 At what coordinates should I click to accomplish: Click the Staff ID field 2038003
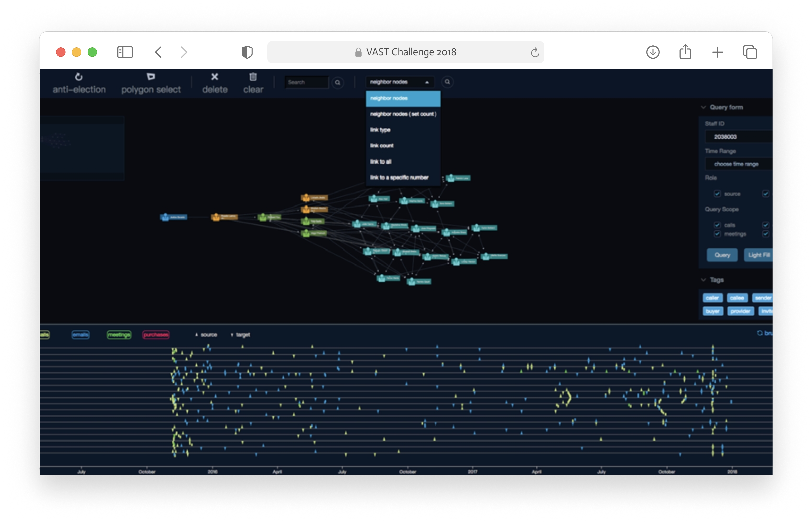point(739,137)
